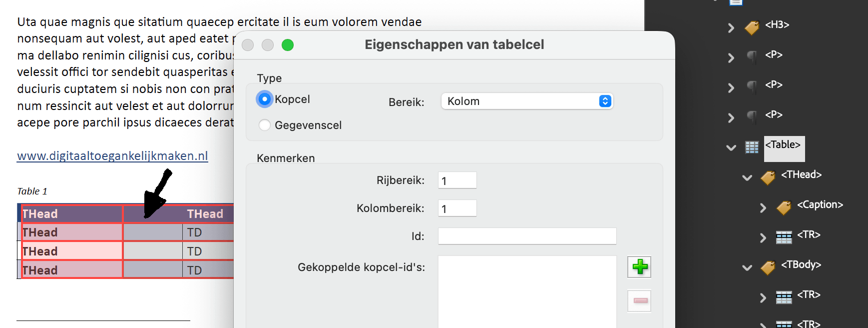Click in the Rijbereik field

457,180
